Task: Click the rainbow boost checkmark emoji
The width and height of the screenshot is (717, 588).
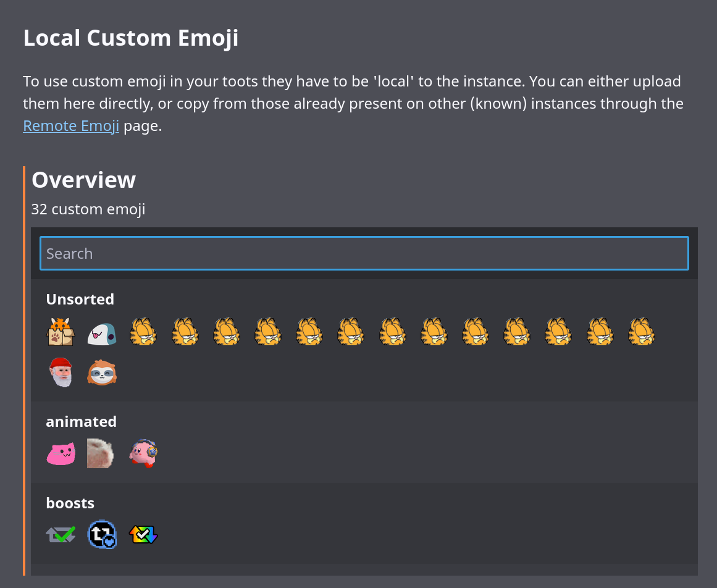Action: (143, 534)
